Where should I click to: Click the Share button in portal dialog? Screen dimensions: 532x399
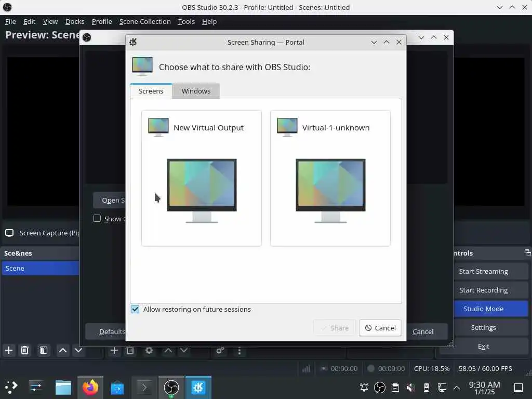point(335,328)
